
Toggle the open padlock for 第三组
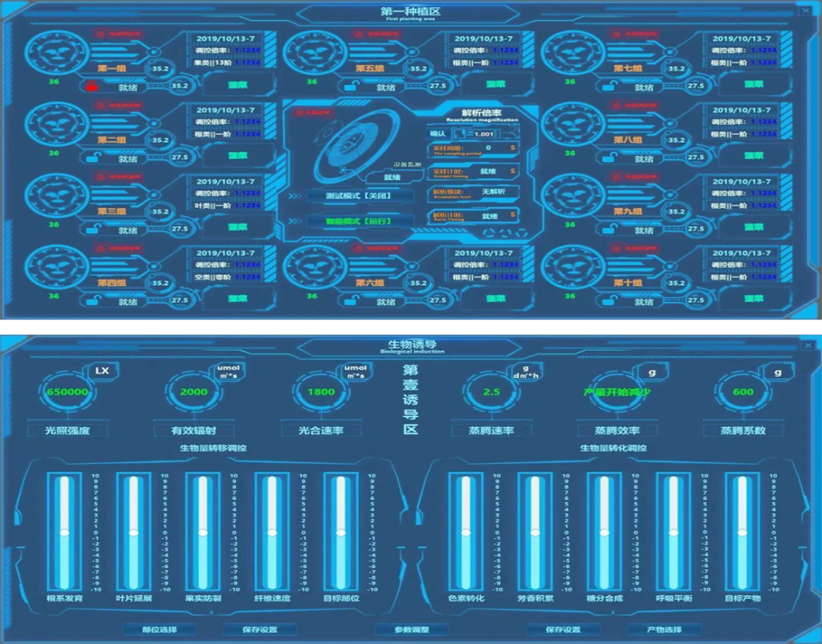coord(92,230)
